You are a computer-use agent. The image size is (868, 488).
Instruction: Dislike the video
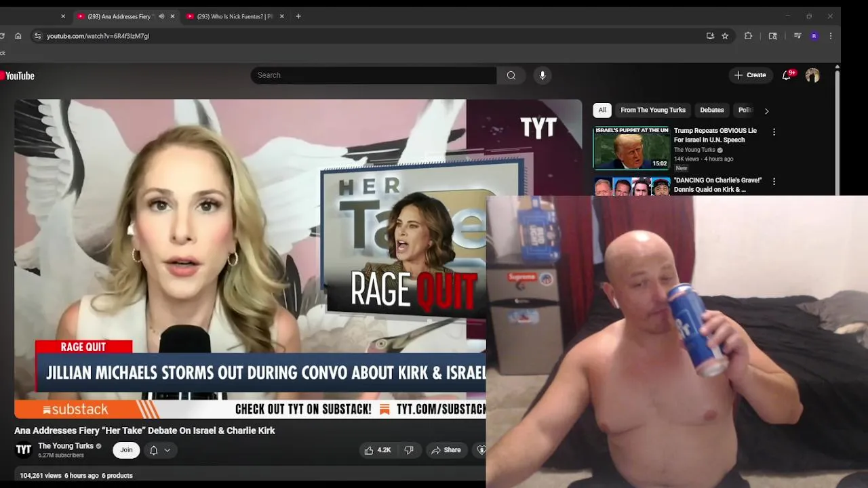coord(409,450)
